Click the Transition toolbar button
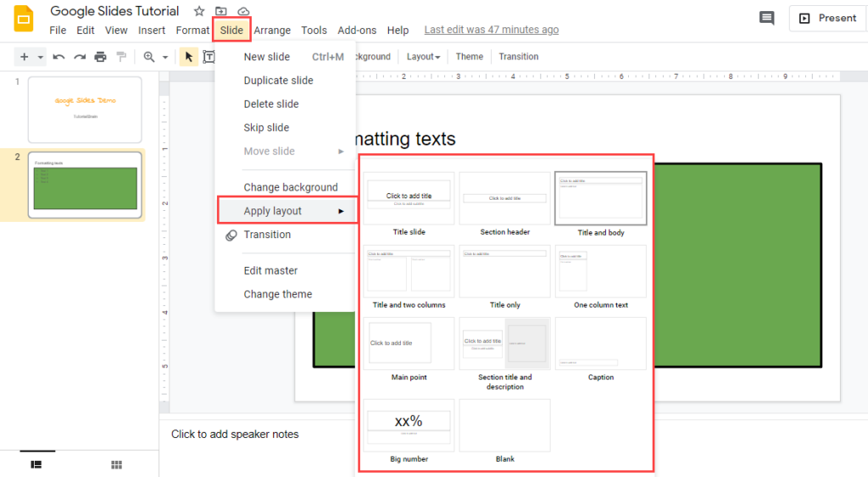This screenshot has width=868, height=477. coord(519,57)
